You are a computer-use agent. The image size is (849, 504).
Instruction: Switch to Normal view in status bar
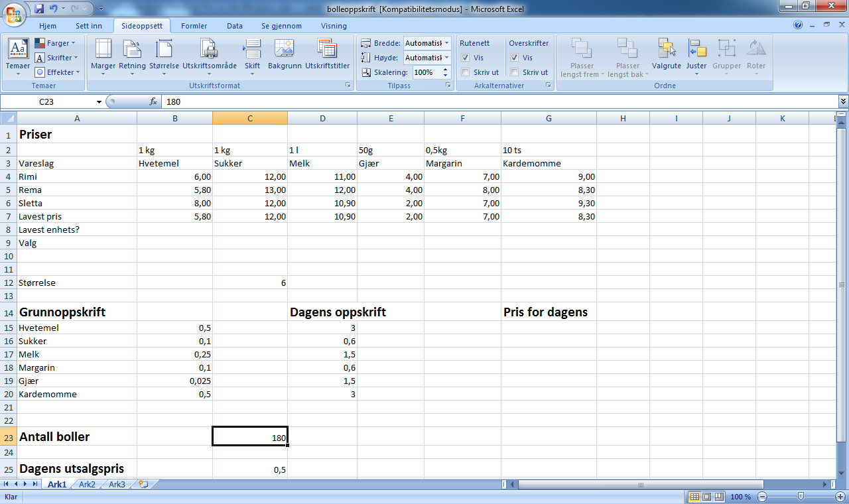click(x=694, y=497)
